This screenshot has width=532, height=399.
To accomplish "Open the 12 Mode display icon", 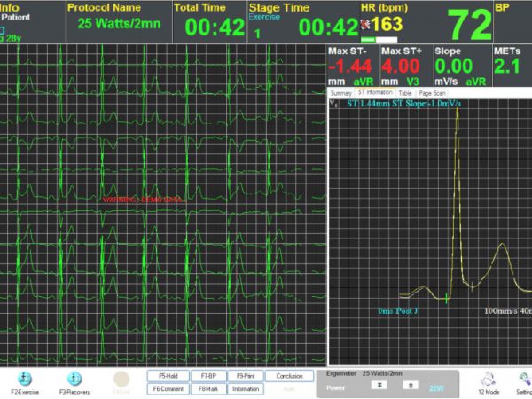I will click(x=488, y=379).
